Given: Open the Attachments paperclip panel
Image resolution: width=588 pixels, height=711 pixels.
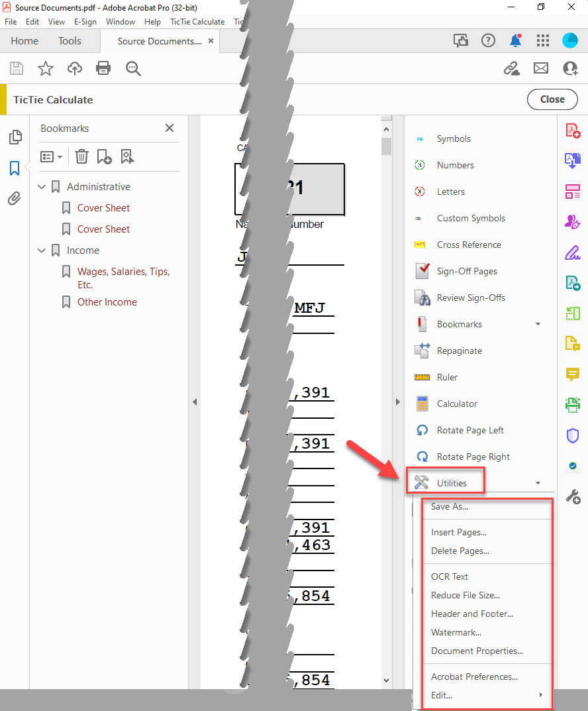Looking at the screenshot, I should click(14, 199).
